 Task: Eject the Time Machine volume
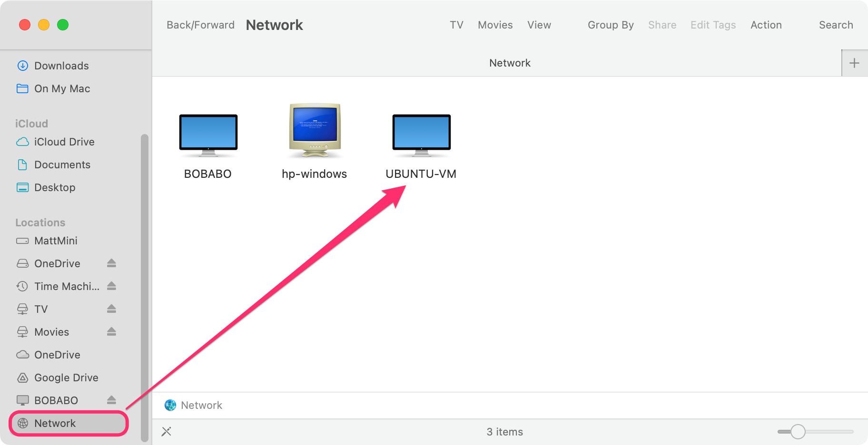[x=111, y=286]
